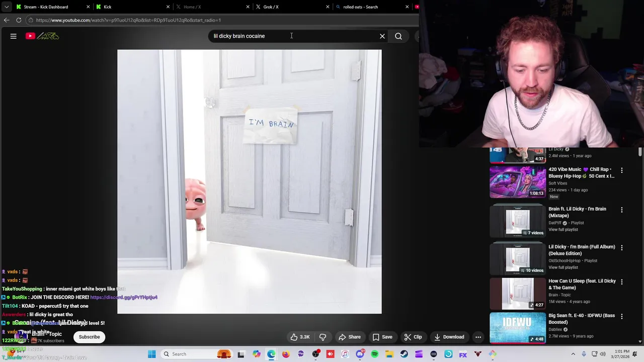Open the Windows taskbar Search box
The image size is (644, 362).
tap(197, 354)
